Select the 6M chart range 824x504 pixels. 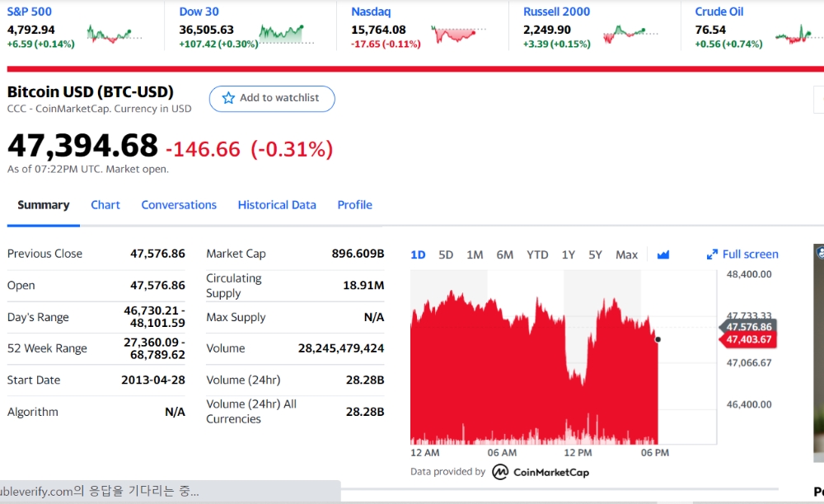[x=504, y=255]
